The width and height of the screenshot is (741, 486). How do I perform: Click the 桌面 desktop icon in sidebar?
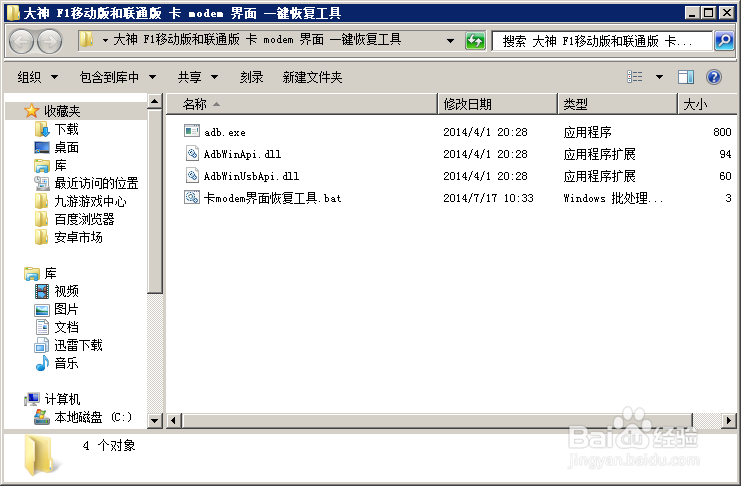[x=42, y=148]
